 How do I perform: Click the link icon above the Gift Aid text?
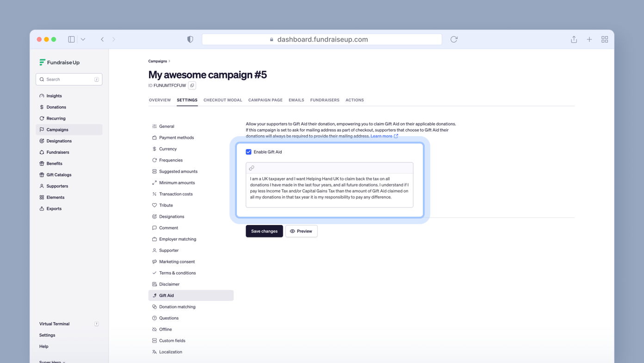(252, 168)
